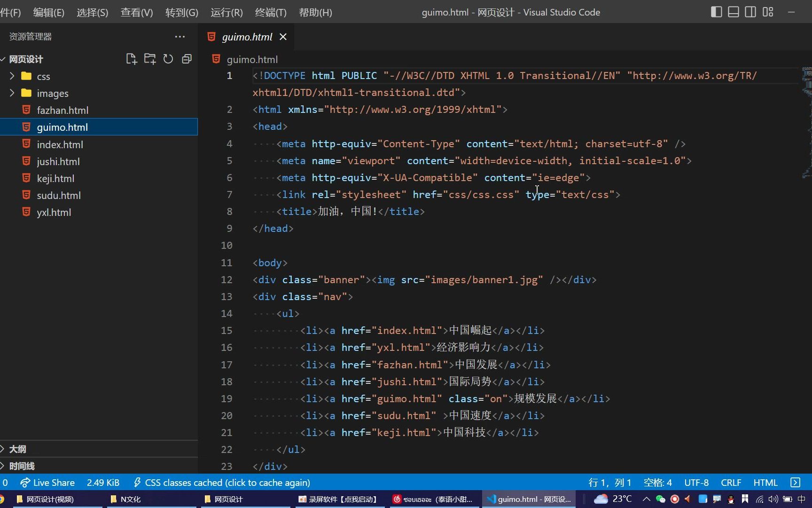
Task: Open notifications panel icon in status bar
Action: [795, 482]
